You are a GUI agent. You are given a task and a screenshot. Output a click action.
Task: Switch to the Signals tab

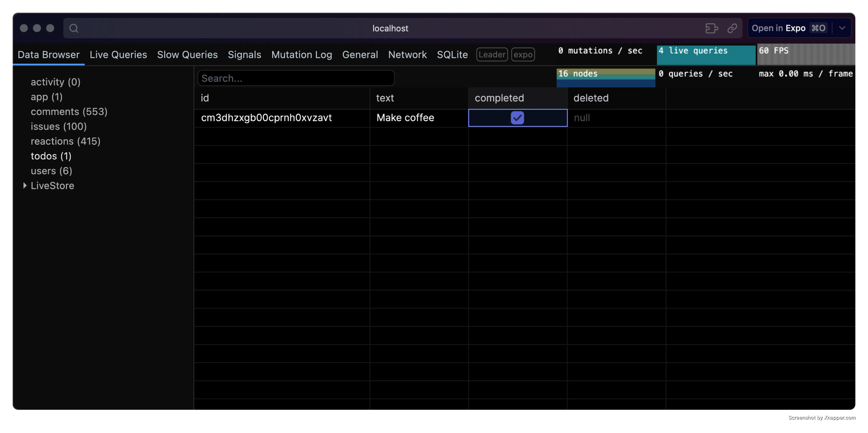point(244,55)
